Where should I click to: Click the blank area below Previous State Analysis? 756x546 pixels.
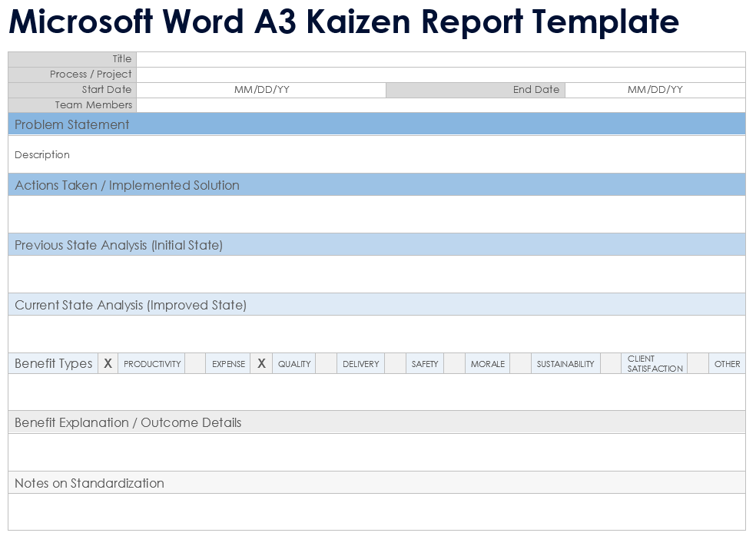click(x=376, y=274)
